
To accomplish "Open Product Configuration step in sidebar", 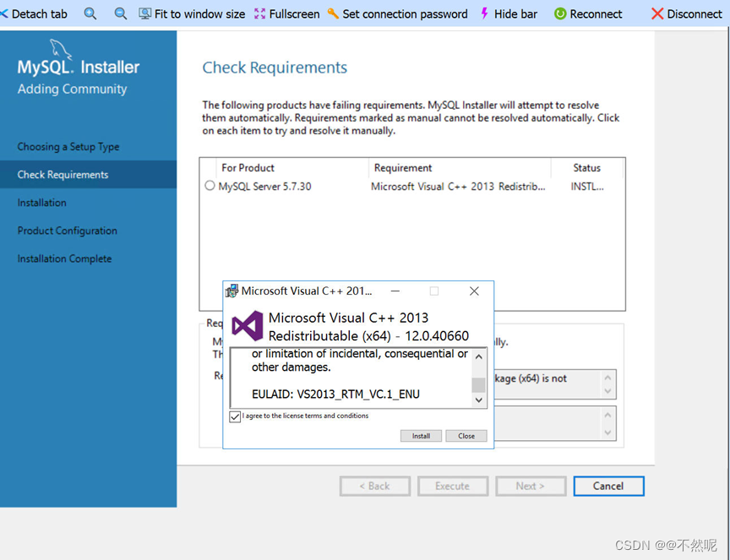I will [x=68, y=231].
